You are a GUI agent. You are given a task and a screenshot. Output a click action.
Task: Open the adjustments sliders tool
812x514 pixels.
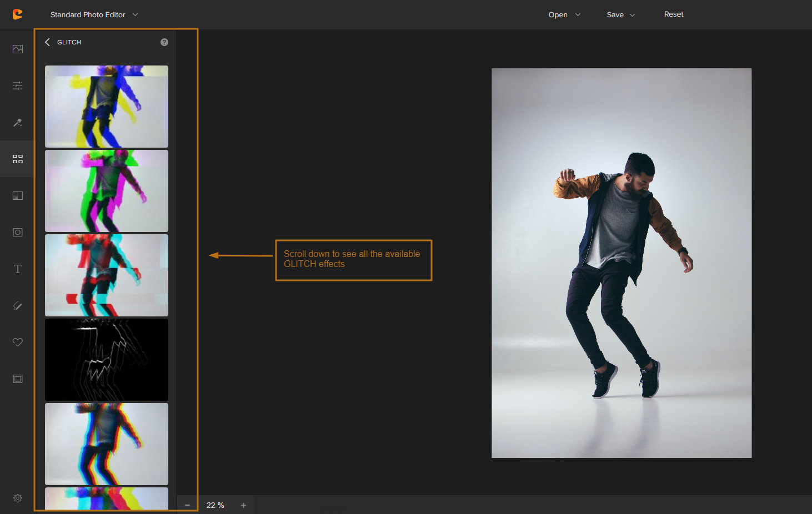click(18, 85)
